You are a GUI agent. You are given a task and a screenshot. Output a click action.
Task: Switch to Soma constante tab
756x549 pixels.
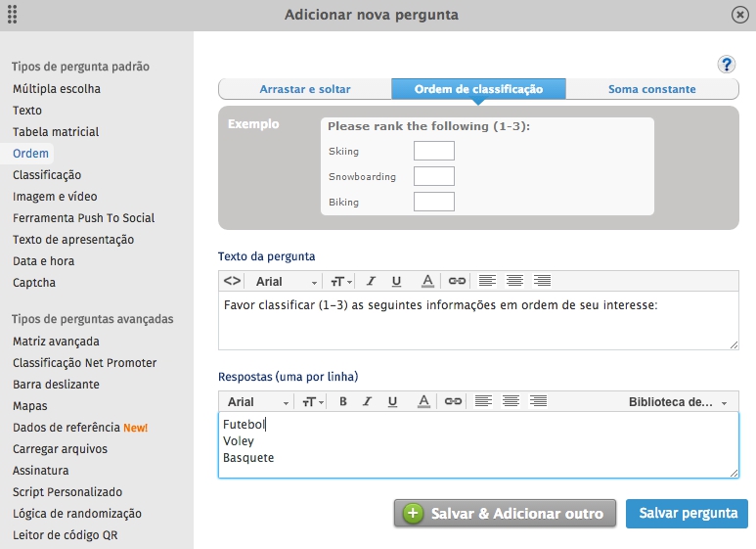point(652,89)
